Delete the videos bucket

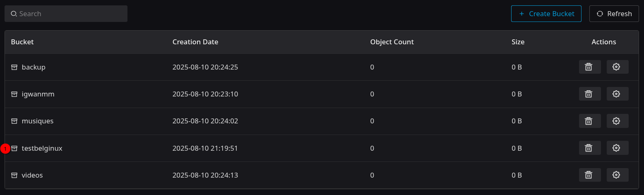tap(590, 175)
